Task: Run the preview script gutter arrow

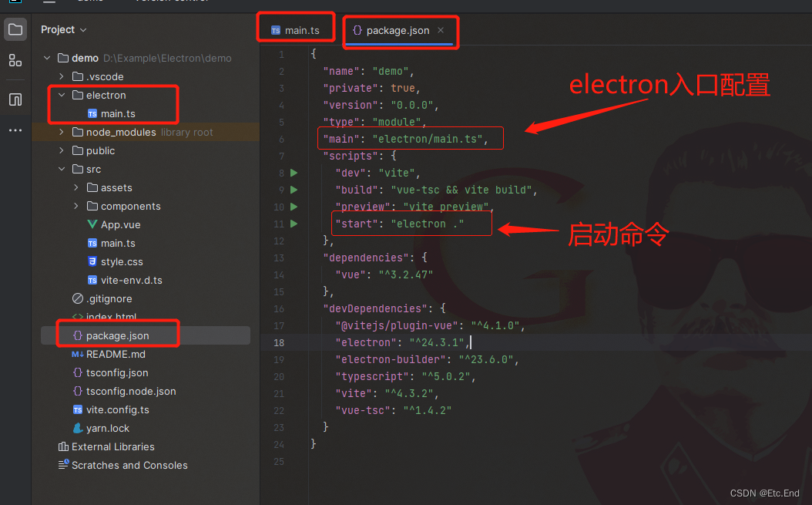Action: point(294,207)
